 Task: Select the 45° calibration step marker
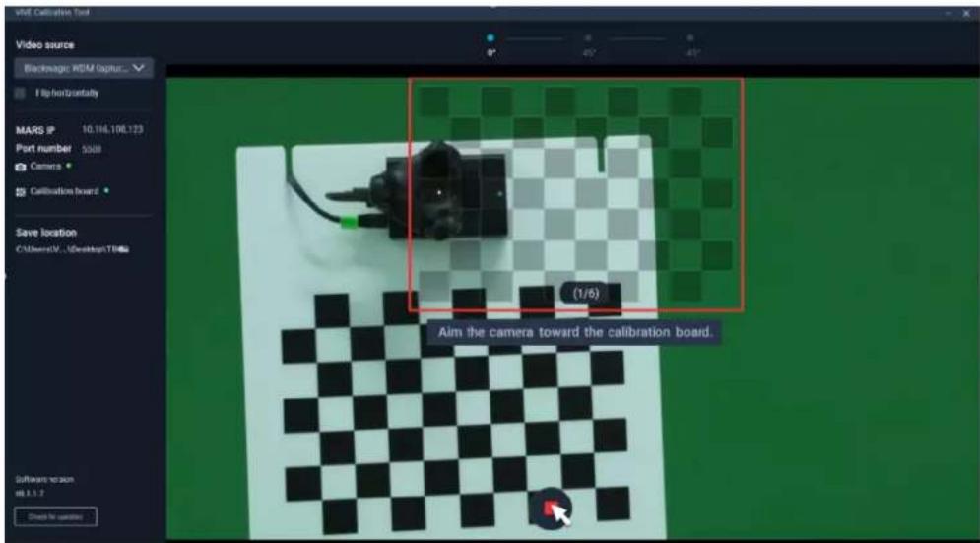coord(588,38)
